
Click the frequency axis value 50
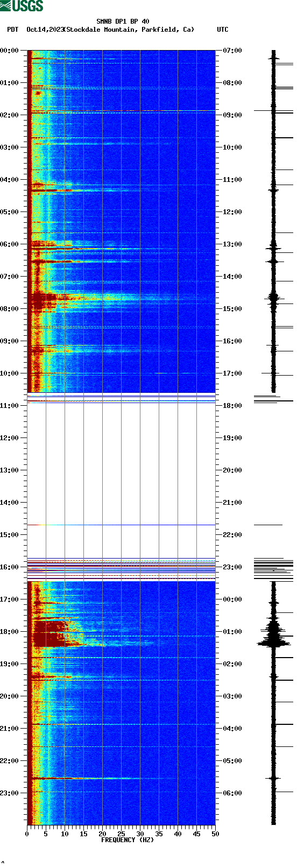(215, 834)
